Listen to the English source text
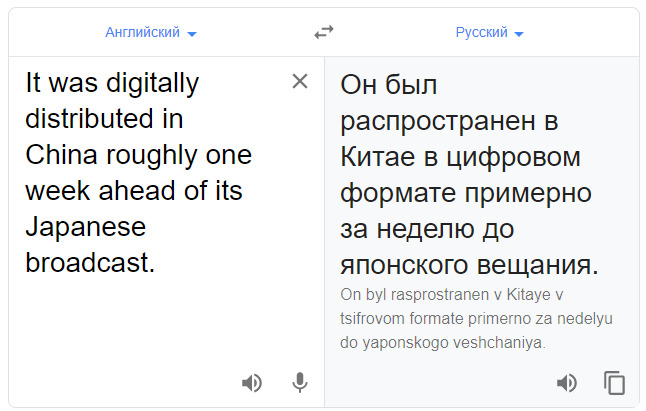This screenshot has height=411, width=646. tap(252, 382)
